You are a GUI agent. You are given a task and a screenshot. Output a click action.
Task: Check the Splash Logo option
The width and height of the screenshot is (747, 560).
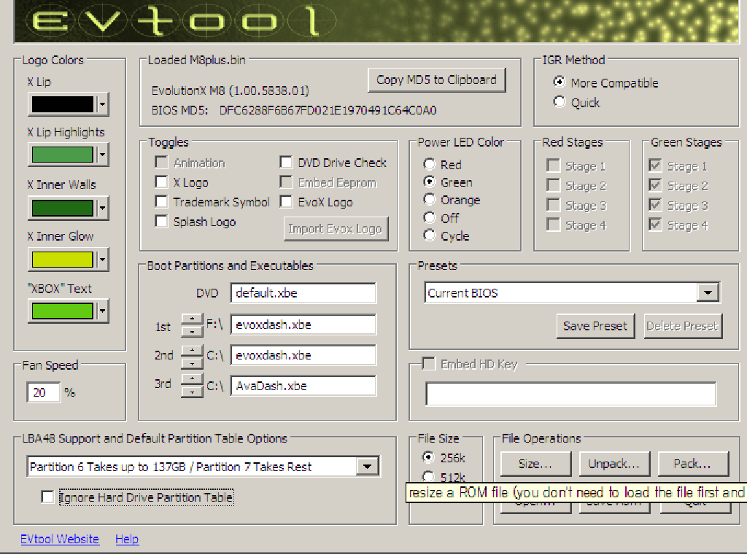[161, 222]
